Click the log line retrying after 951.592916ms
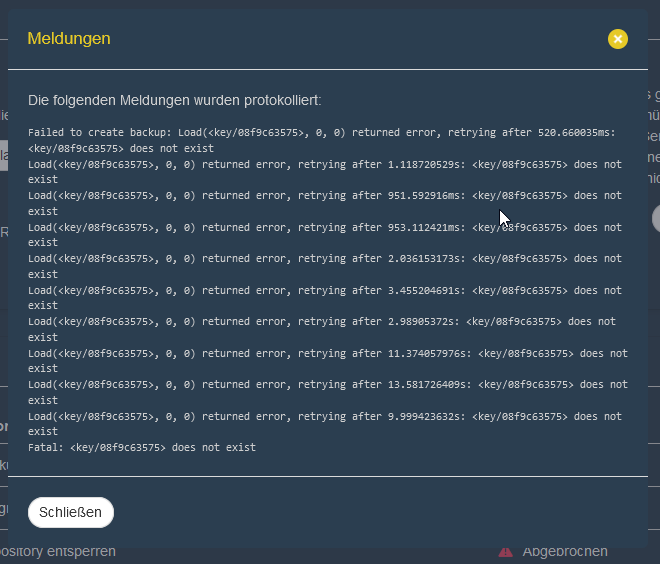Viewport: 660px width, 564px height. coord(324,196)
